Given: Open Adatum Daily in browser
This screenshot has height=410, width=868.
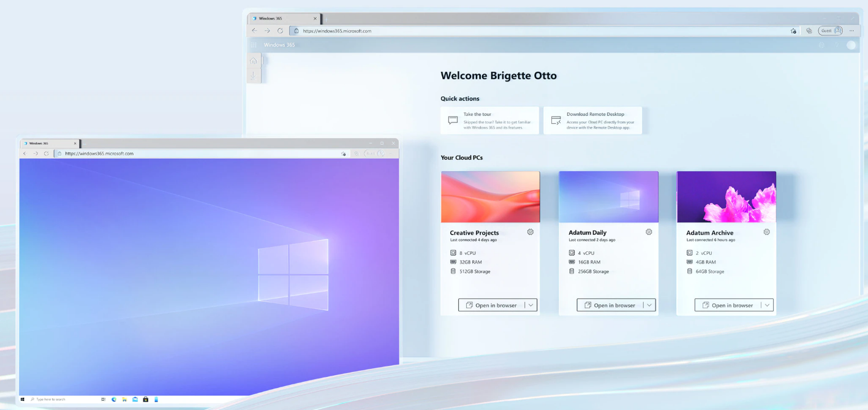Looking at the screenshot, I should [x=609, y=305].
